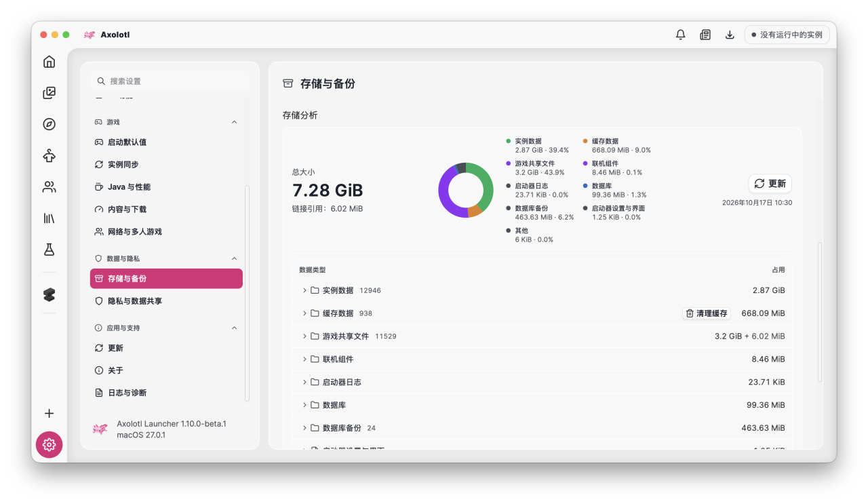Click the 清理缓存 button
868x504 pixels.
coord(707,313)
